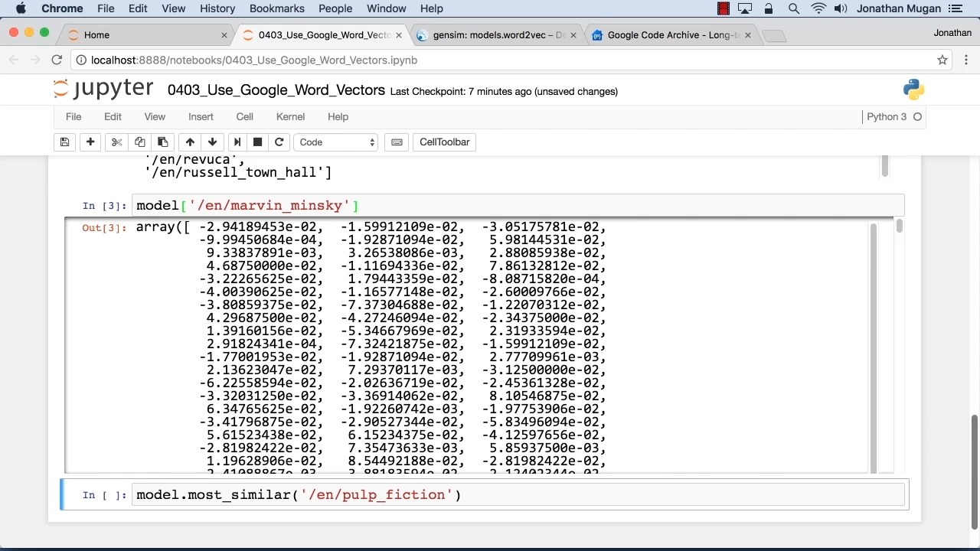The width and height of the screenshot is (980, 551).
Task: Click the Jupyter logo
Action: click(x=103, y=90)
